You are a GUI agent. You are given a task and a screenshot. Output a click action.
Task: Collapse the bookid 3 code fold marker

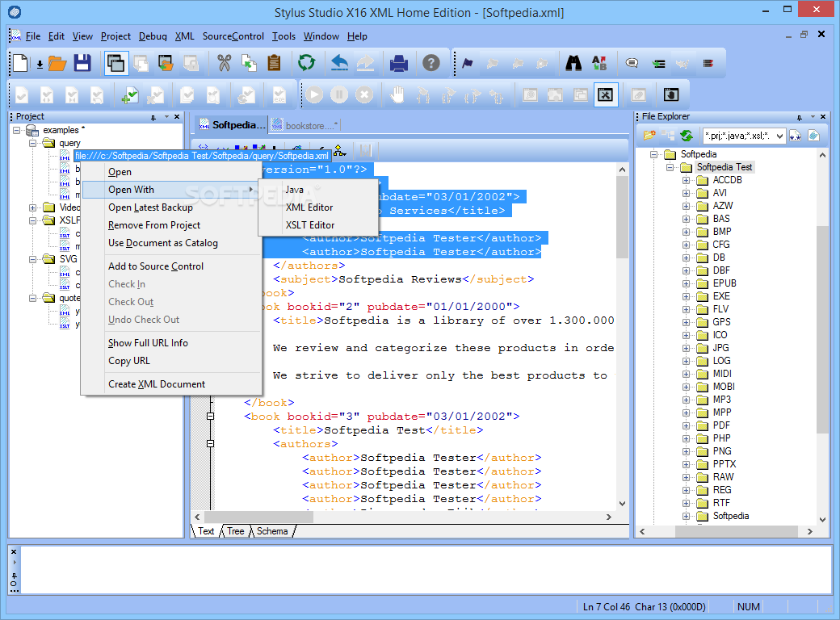point(211,416)
